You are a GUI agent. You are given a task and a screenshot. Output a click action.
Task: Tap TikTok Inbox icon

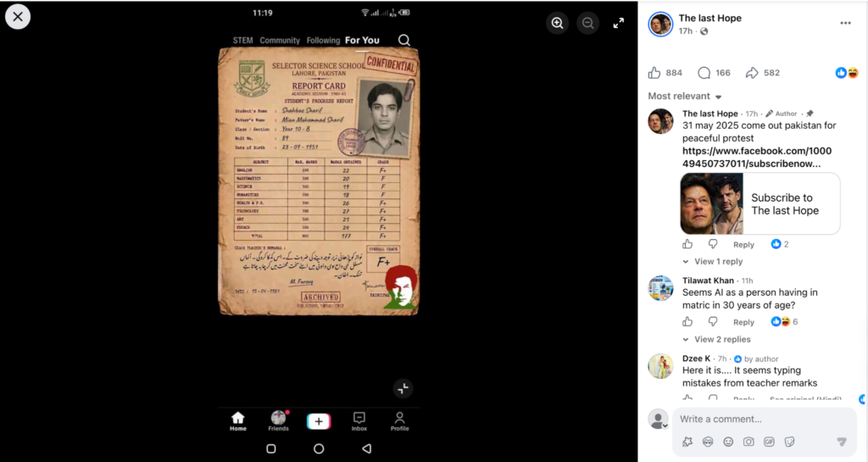[359, 421]
